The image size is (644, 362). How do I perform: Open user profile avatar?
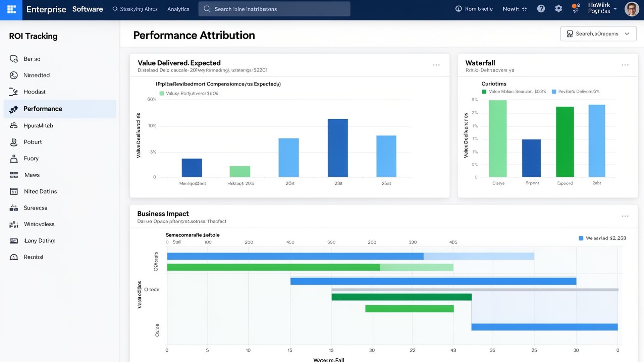[632, 9]
